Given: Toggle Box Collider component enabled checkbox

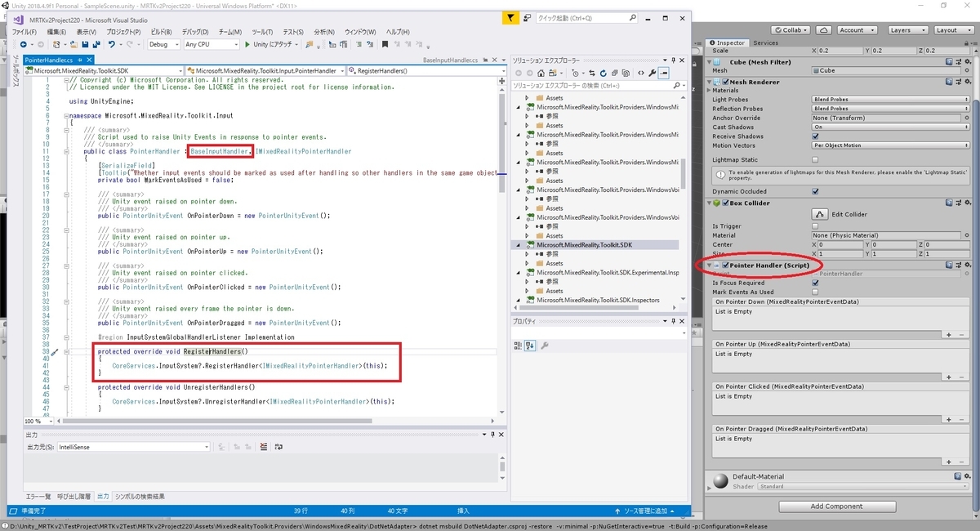Looking at the screenshot, I should pos(725,203).
